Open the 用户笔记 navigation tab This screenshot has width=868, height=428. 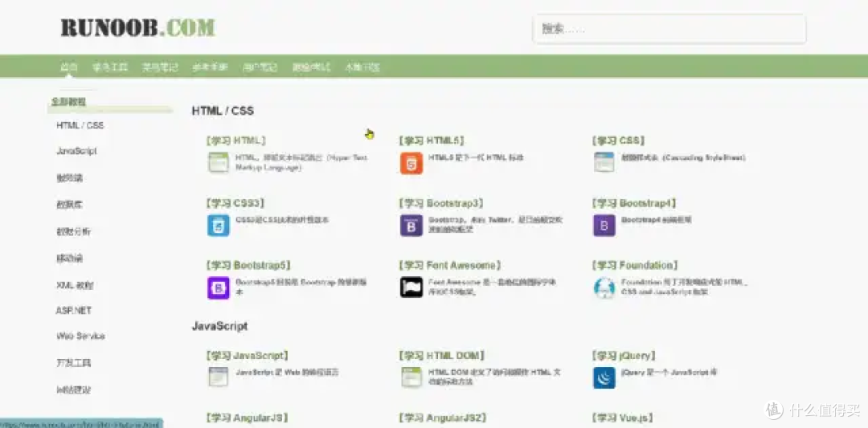260,67
